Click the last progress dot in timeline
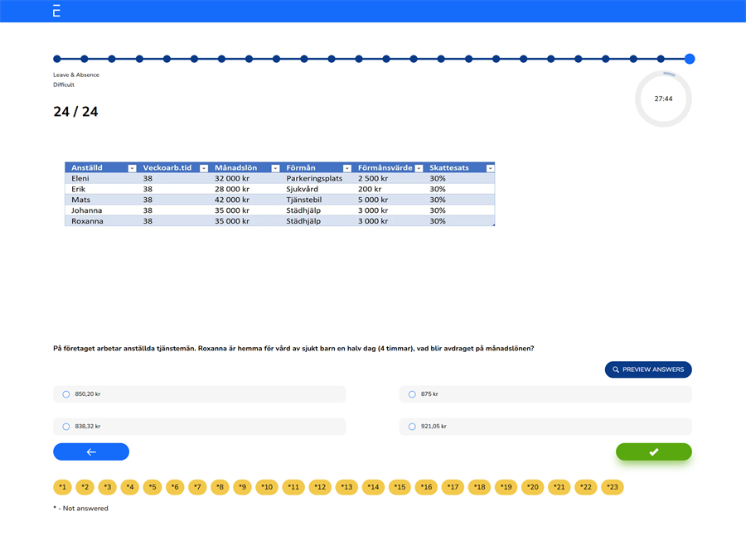Viewport: 746px width, 560px height. (690, 59)
